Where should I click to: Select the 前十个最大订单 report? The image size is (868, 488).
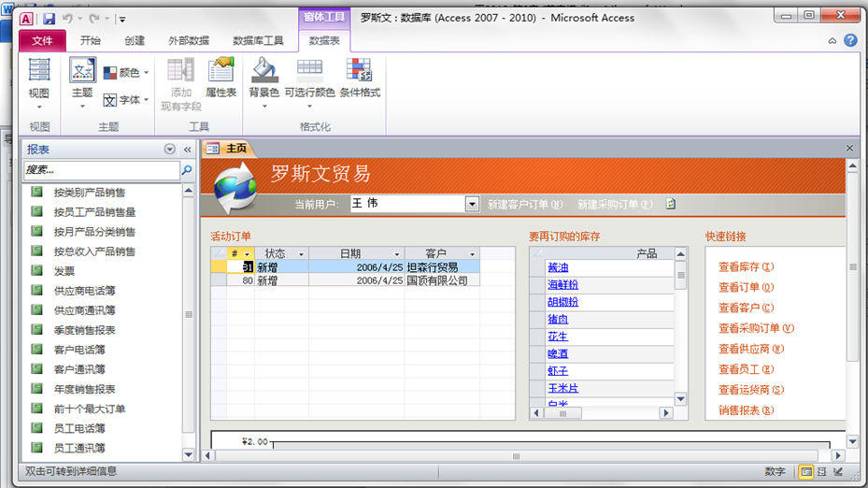(89, 409)
